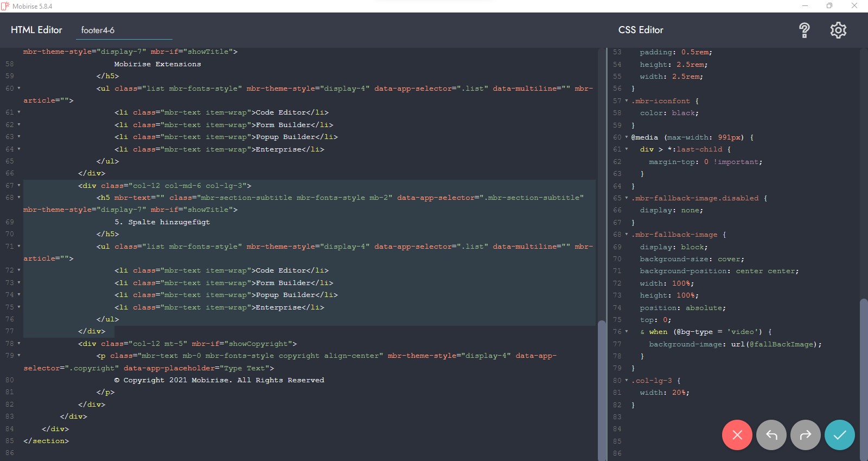868x461 pixels.
Task: Click the redo arrow button
Action: click(x=805, y=435)
